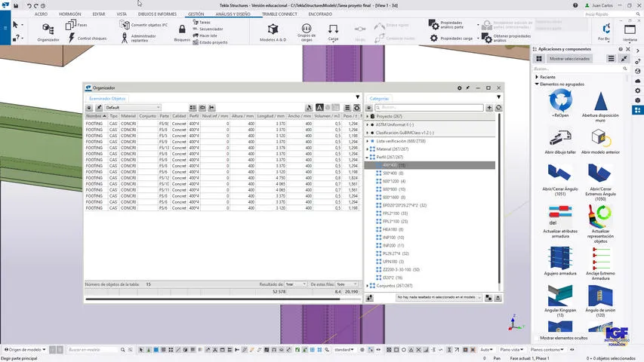Image resolution: width=644 pixels, height=362 pixels.
Task: Open the VISTA ribbon tab
Action: [x=122, y=14]
